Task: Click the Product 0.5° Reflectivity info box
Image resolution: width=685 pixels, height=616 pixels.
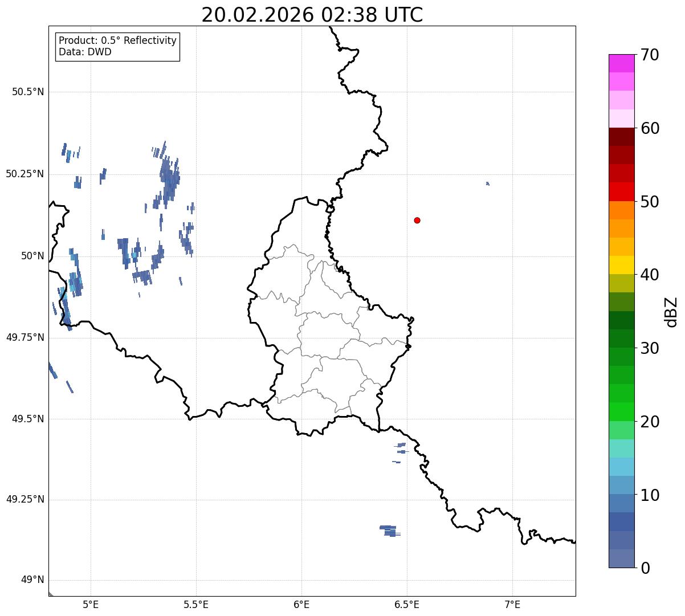Action: tap(117, 46)
